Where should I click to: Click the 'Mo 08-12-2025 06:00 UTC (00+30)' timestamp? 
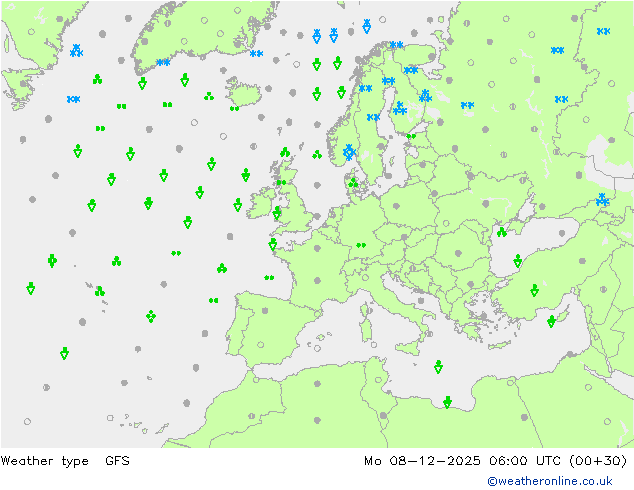click(x=496, y=460)
